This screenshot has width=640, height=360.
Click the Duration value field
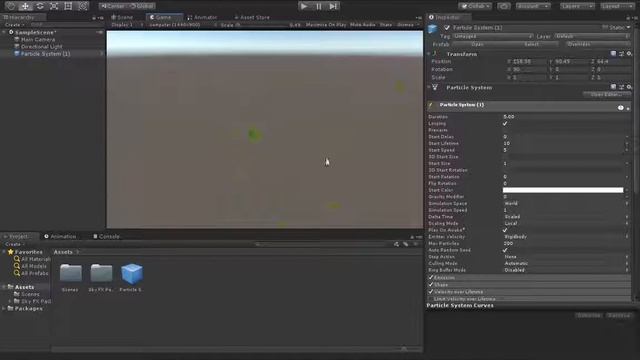coord(564,117)
